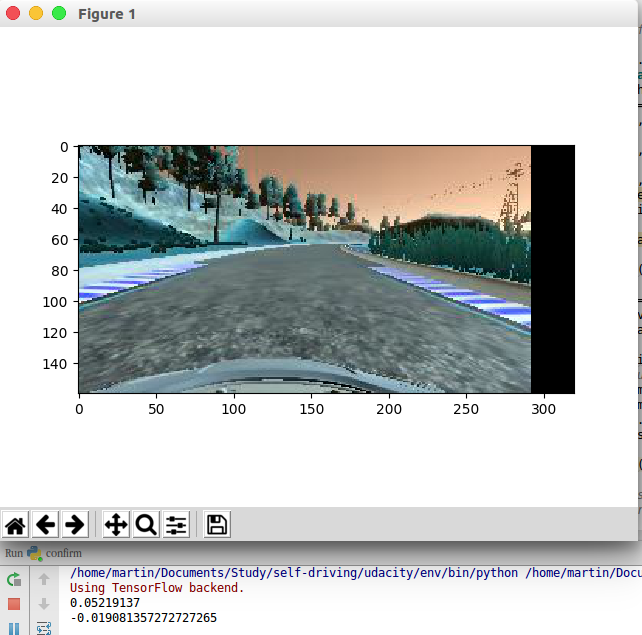Stop the running process red square
The width and height of the screenshot is (642, 635).
click(14, 604)
